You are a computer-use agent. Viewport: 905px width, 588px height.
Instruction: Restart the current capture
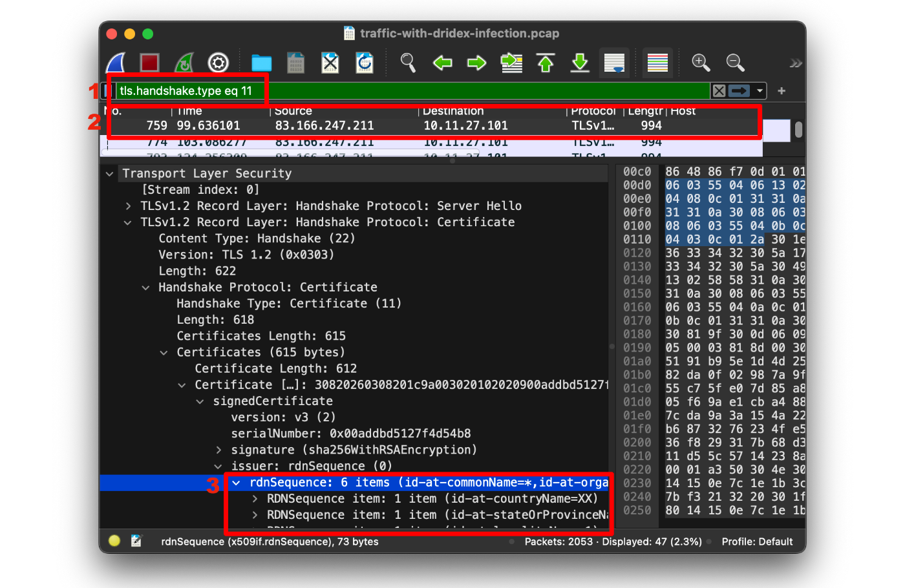(x=184, y=63)
